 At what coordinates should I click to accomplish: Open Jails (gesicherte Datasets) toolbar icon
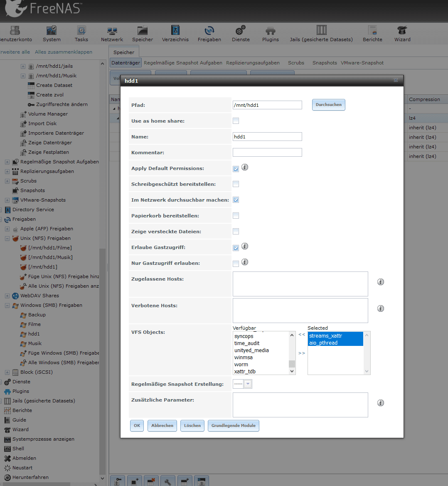coord(321,34)
